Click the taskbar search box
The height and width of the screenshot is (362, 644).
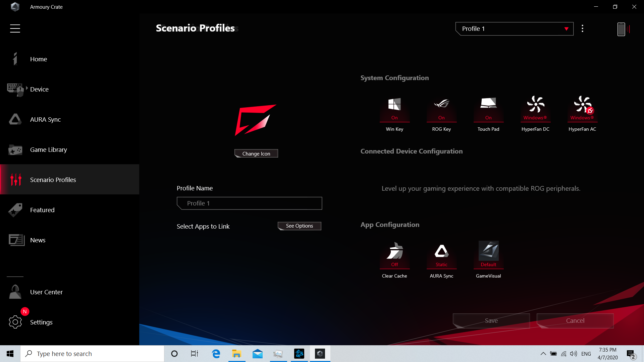click(x=92, y=354)
